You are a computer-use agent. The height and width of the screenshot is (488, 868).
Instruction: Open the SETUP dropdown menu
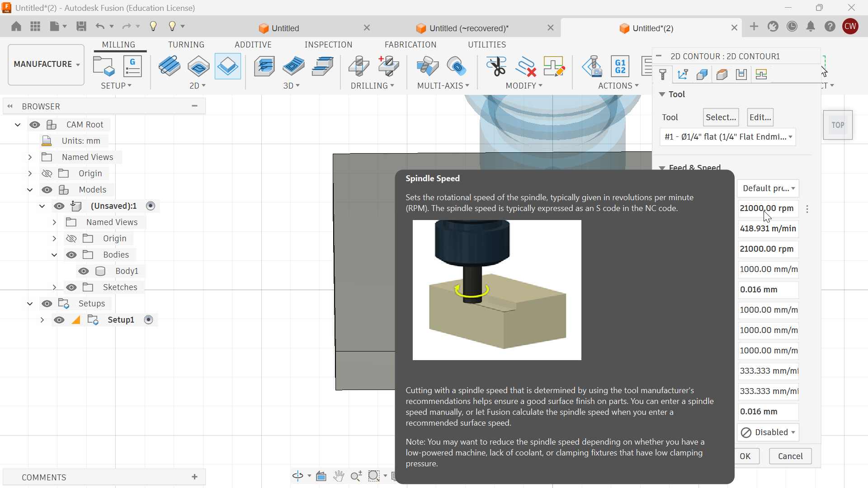click(x=116, y=86)
